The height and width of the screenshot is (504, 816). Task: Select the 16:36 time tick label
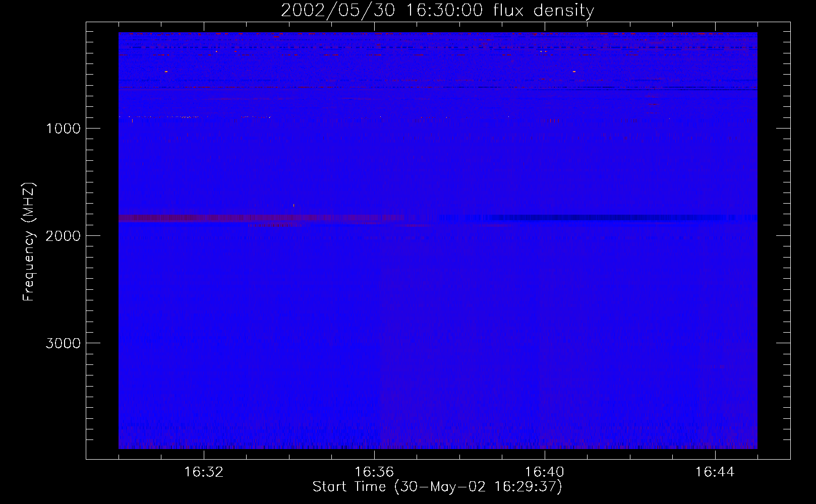pos(374,472)
